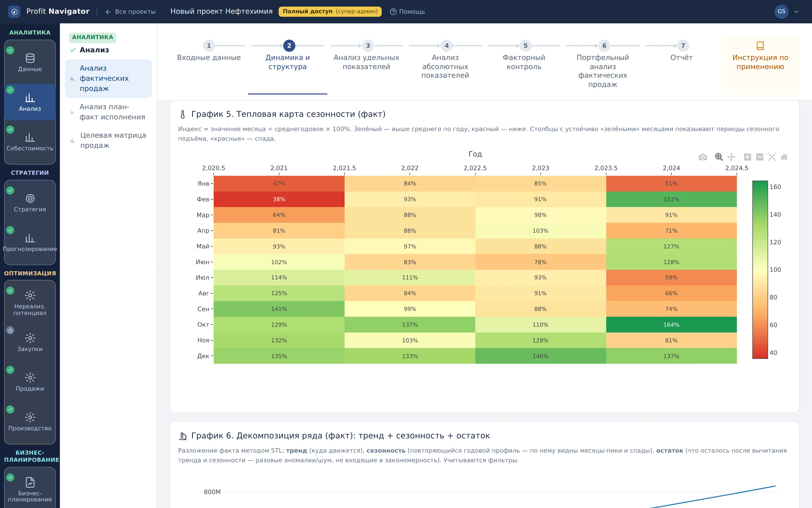Open the GS user account dropdown
The image size is (812, 508).
796,12
